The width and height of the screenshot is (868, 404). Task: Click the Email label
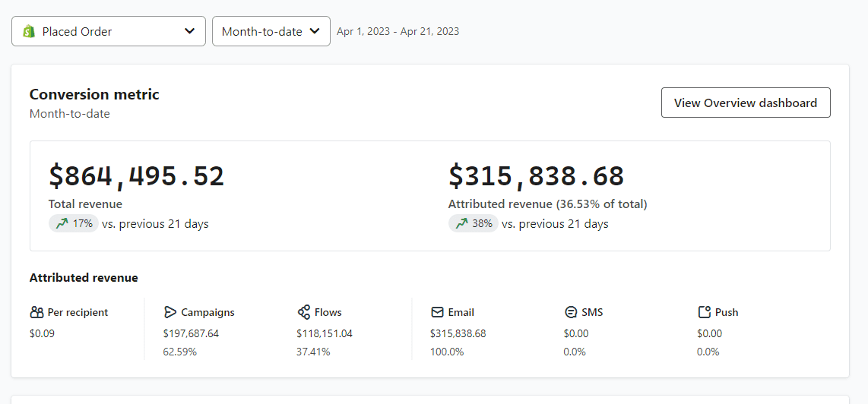click(x=461, y=312)
